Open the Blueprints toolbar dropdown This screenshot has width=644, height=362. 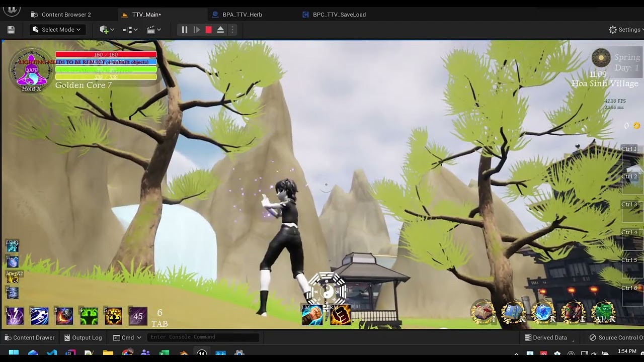point(130,30)
